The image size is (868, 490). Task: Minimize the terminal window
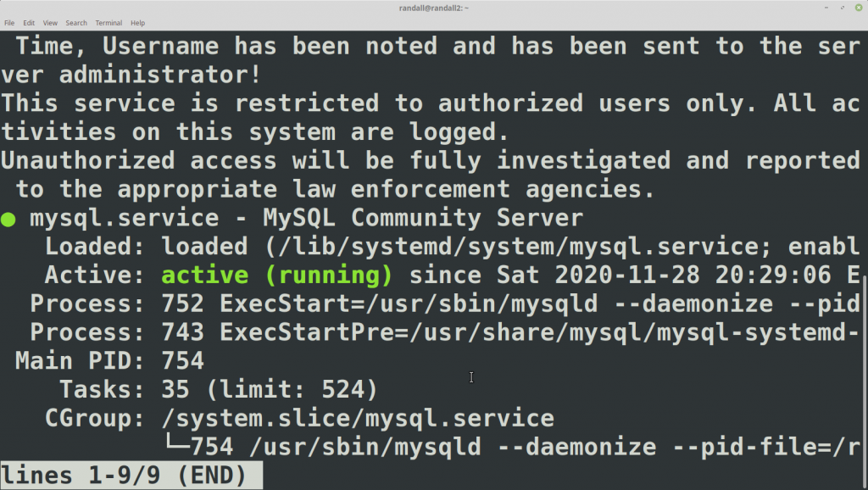coord(826,8)
